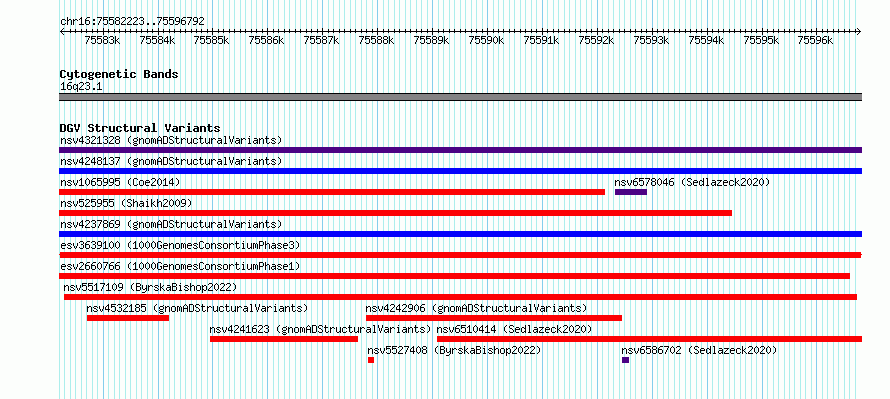The height and width of the screenshot is (399, 890).
Task: Open esv3639100 1000GenomesConsortiumPhase3 label
Action: point(180,245)
